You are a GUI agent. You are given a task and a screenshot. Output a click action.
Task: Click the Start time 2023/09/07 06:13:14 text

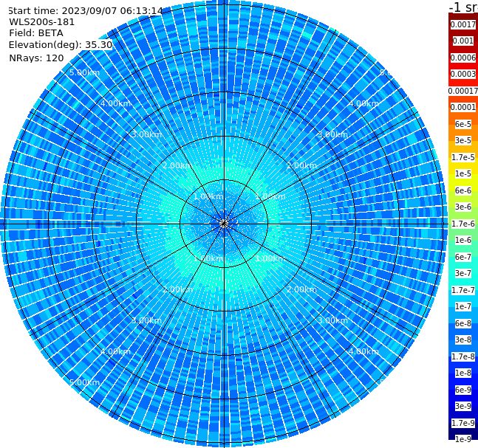tap(85, 11)
